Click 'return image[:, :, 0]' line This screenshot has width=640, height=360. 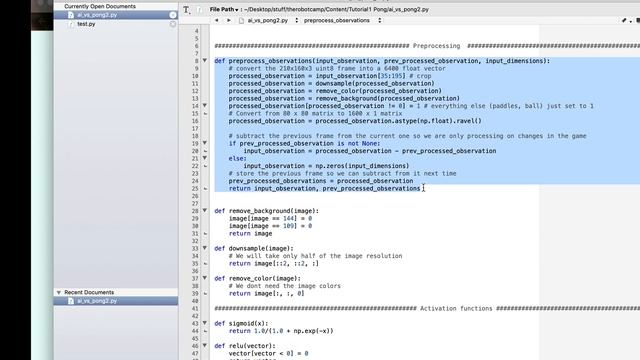[267, 293]
